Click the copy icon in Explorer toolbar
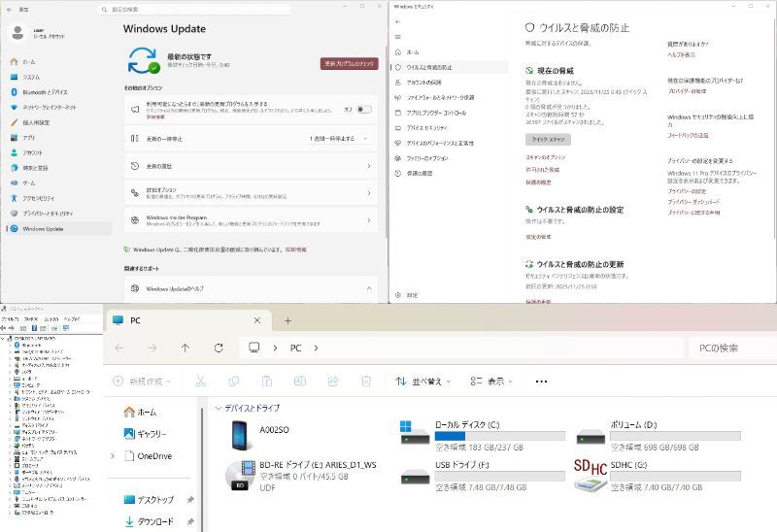The height and width of the screenshot is (532, 777). (x=233, y=381)
